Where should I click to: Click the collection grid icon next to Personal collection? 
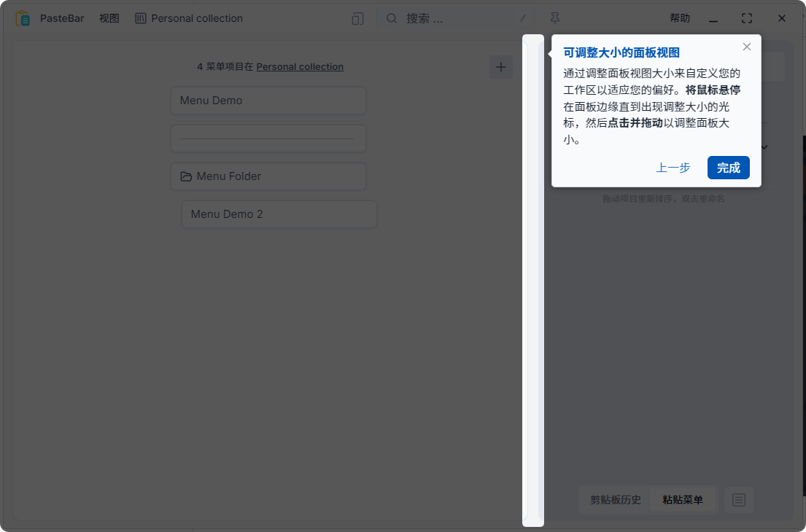139,17
